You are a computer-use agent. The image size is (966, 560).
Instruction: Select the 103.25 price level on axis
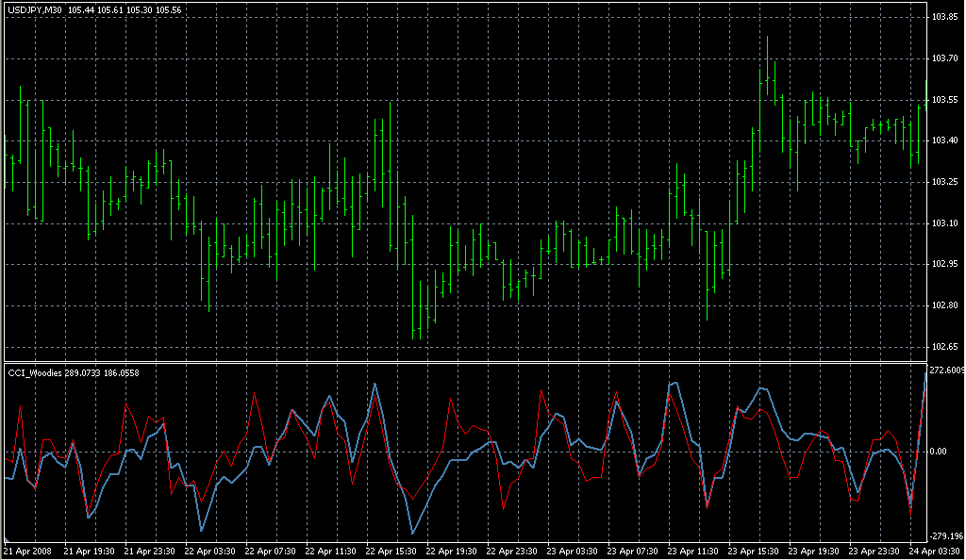pyautogui.click(x=945, y=182)
